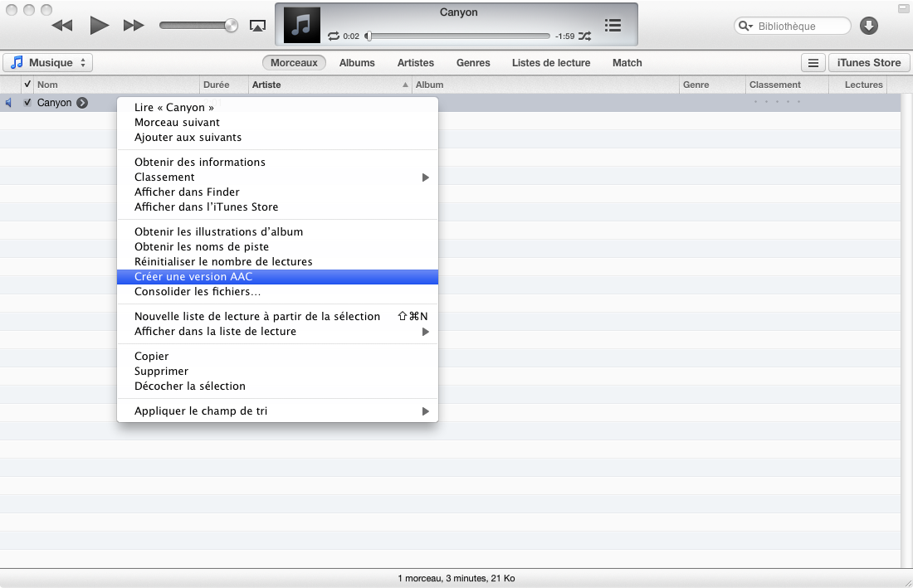Expand Afficher dans la liste de lecture submenu
This screenshot has height=588, width=913.
click(277, 332)
